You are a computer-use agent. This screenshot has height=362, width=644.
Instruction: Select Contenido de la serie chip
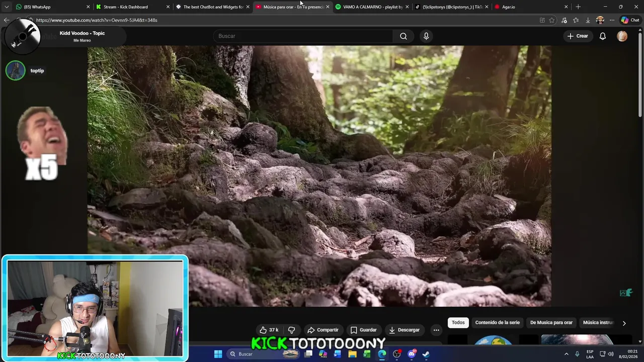tap(497, 322)
